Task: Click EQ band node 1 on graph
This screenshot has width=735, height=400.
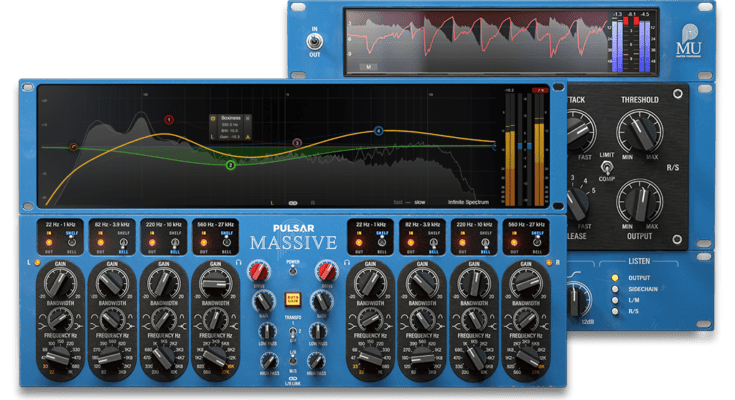Action: pos(169,120)
